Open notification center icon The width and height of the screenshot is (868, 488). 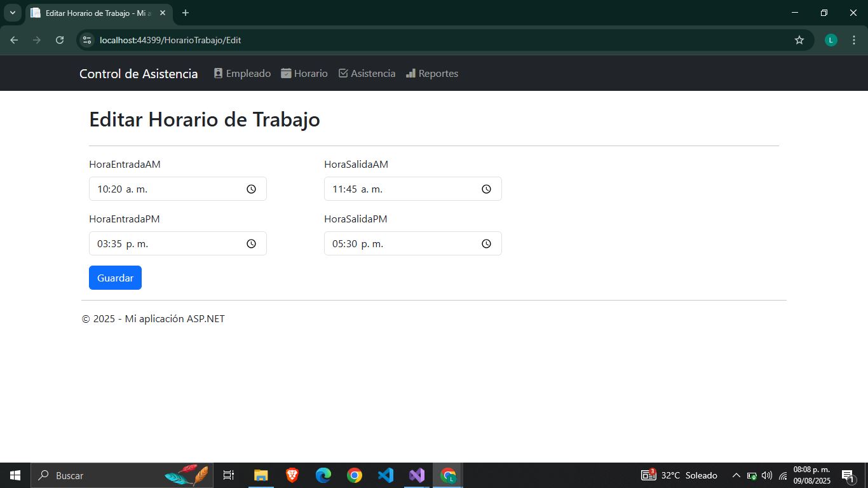[x=848, y=475]
